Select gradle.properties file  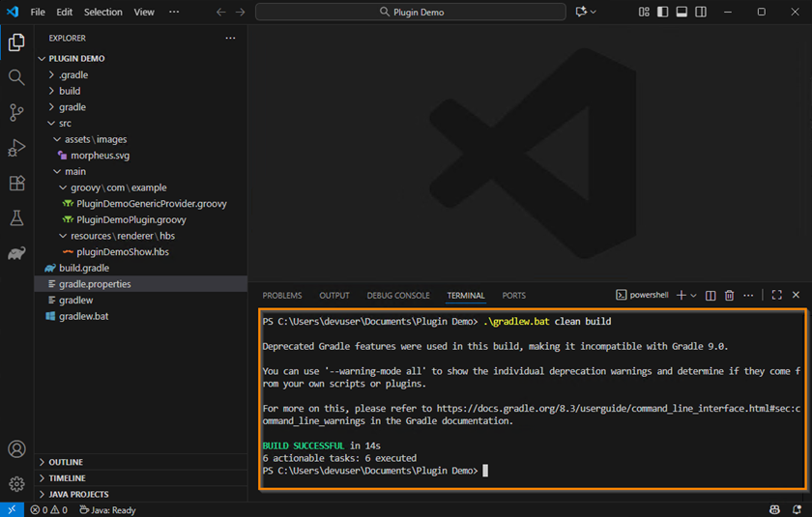pos(141,283)
